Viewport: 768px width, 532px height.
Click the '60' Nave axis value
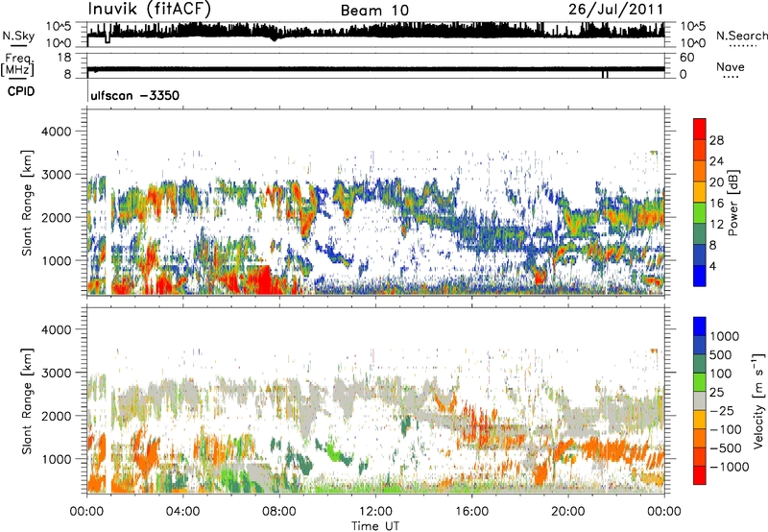[x=686, y=58]
